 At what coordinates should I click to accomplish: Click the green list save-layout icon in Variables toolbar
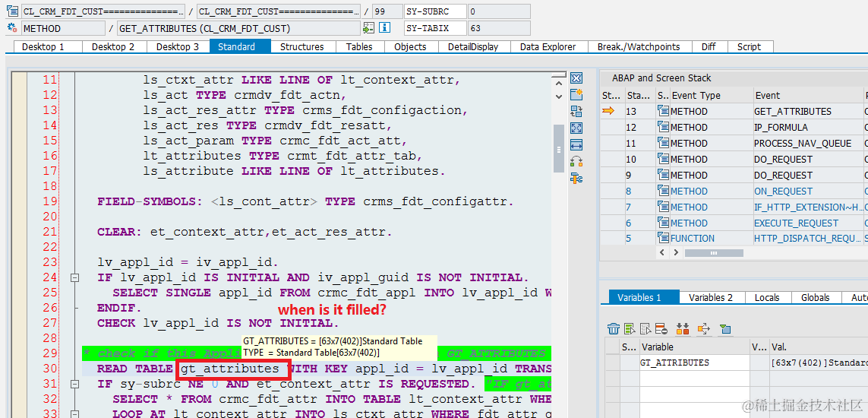click(x=630, y=329)
